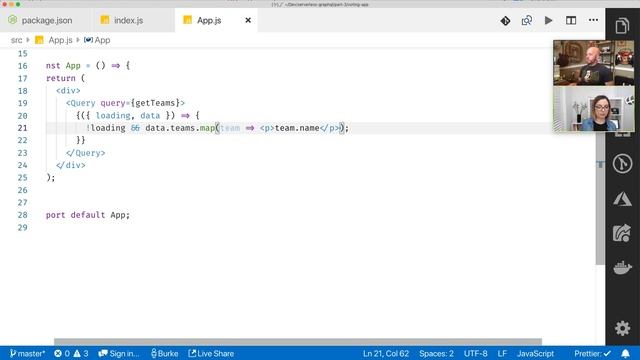Change indentation Spaces: 2
Viewport: 640px width, 360px height.
[436, 353]
